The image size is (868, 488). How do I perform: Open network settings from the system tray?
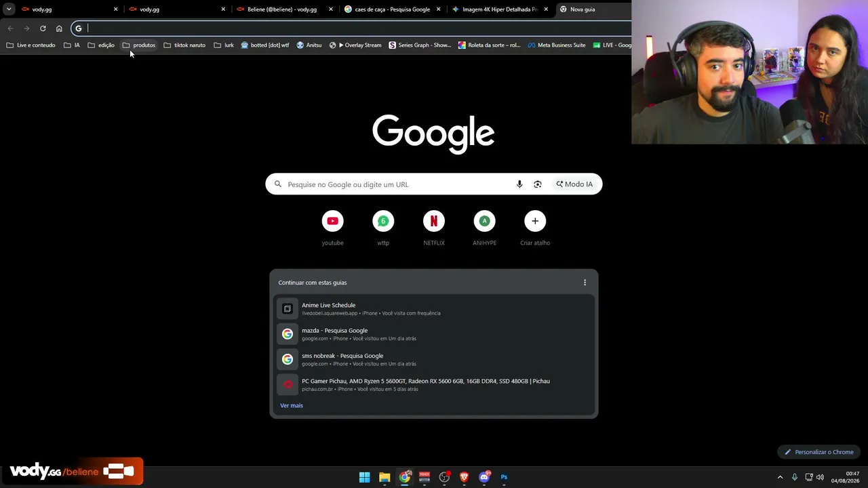pyautogui.click(x=809, y=477)
